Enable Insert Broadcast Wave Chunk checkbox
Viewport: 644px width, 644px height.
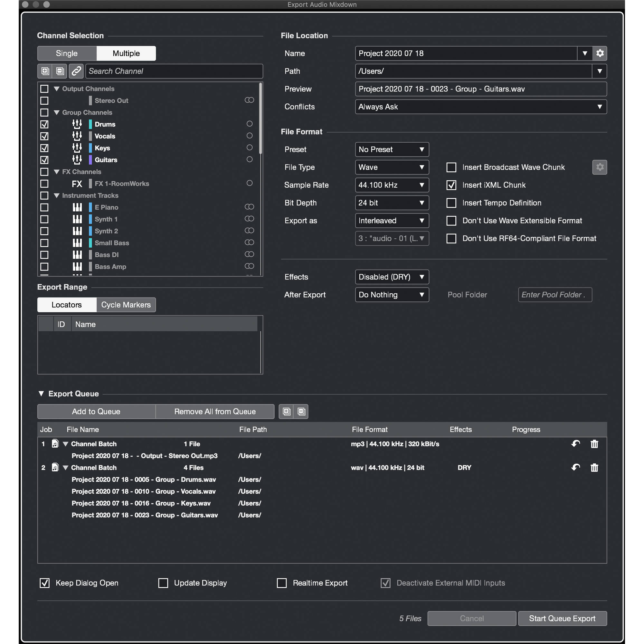[451, 167]
